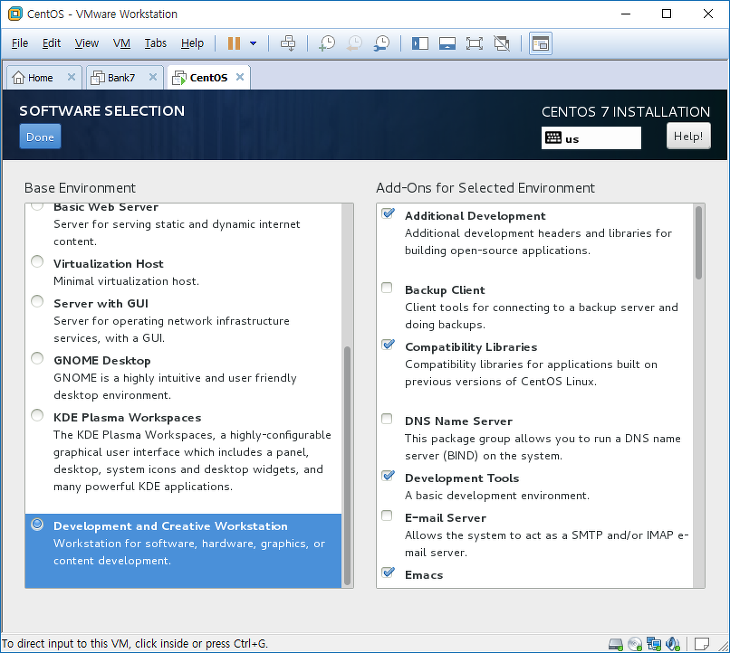
Task: Click the network adapter status icon
Action: click(654, 644)
